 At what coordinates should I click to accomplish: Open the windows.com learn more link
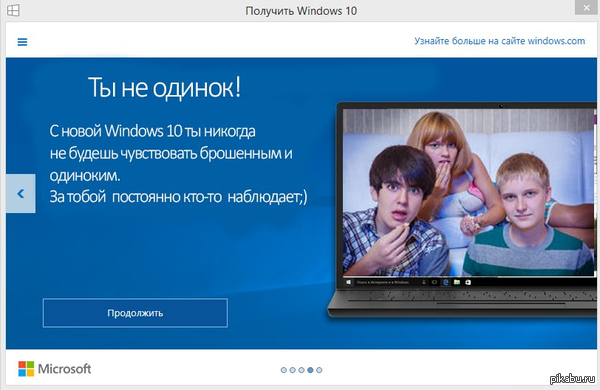(x=499, y=41)
